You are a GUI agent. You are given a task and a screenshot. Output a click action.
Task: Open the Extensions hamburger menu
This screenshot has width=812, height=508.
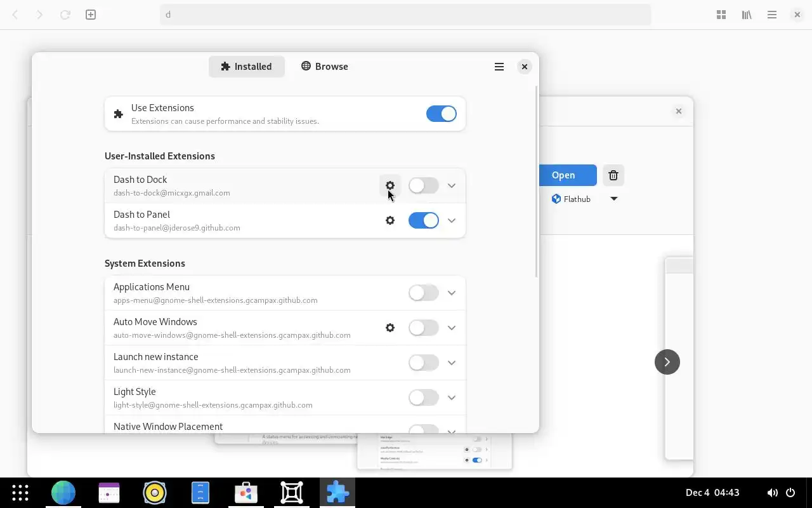coord(499,67)
